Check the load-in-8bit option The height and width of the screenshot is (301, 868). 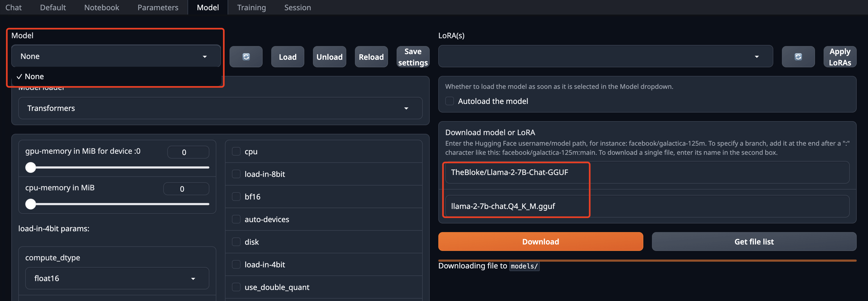pyautogui.click(x=236, y=174)
